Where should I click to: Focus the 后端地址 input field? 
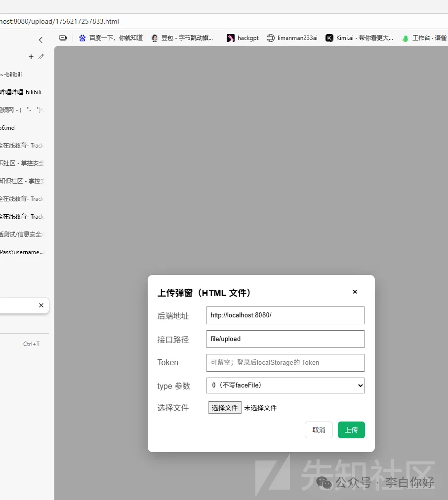click(x=285, y=315)
